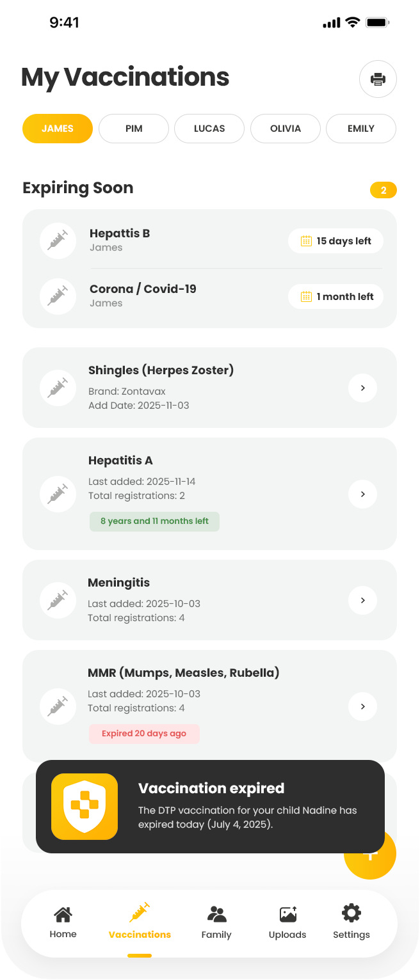Open details for Hepatitis A via chevron
Image resolution: width=420 pixels, height=980 pixels.
362,494
